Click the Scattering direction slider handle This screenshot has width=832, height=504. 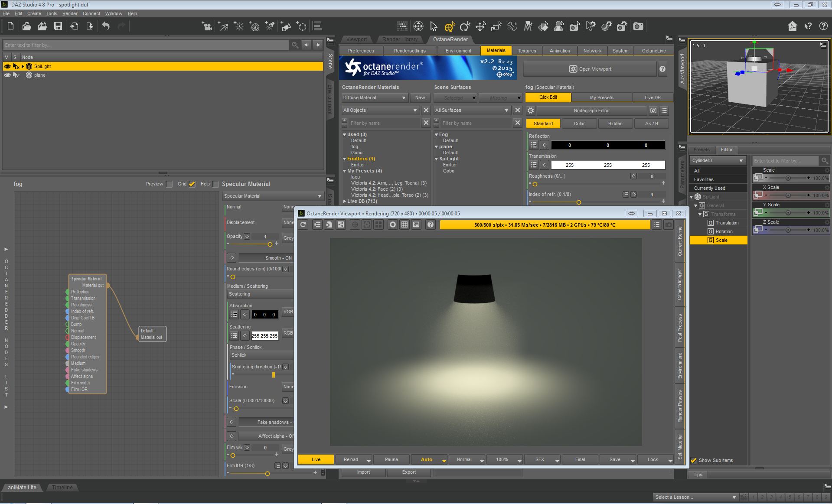pyautogui.click(x=273, y=375)
